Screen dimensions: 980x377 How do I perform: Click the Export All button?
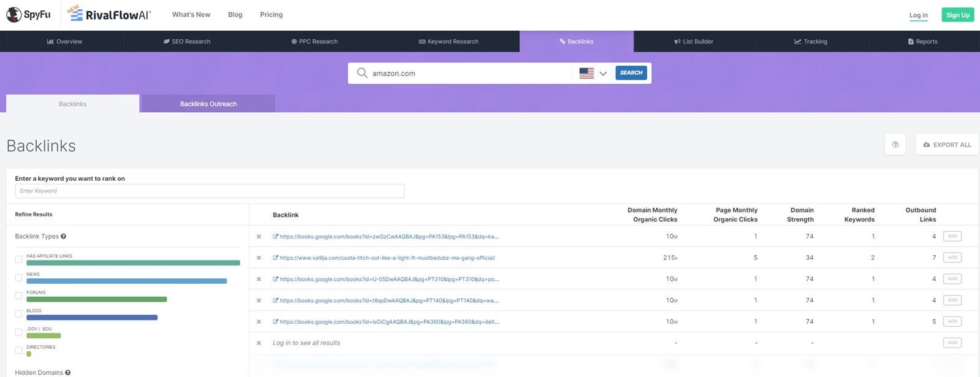[947, 145]
